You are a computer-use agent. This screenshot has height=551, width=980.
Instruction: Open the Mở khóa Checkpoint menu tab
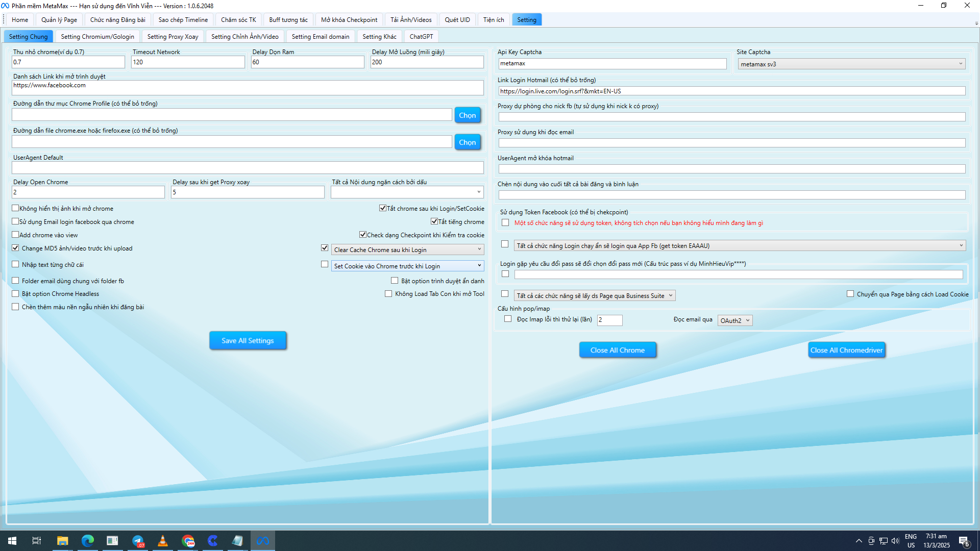point(349,20)
